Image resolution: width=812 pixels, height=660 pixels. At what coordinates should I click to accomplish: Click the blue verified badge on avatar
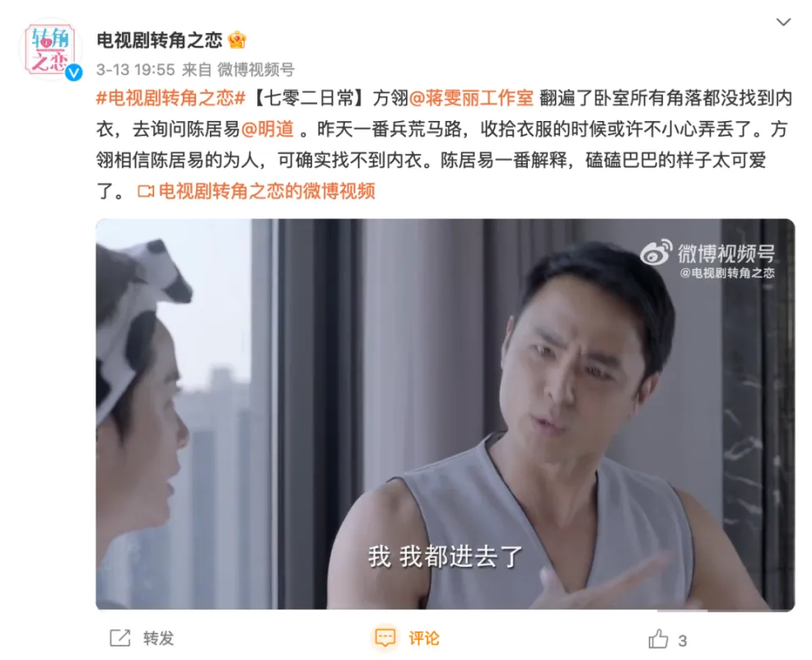[74, 73]
